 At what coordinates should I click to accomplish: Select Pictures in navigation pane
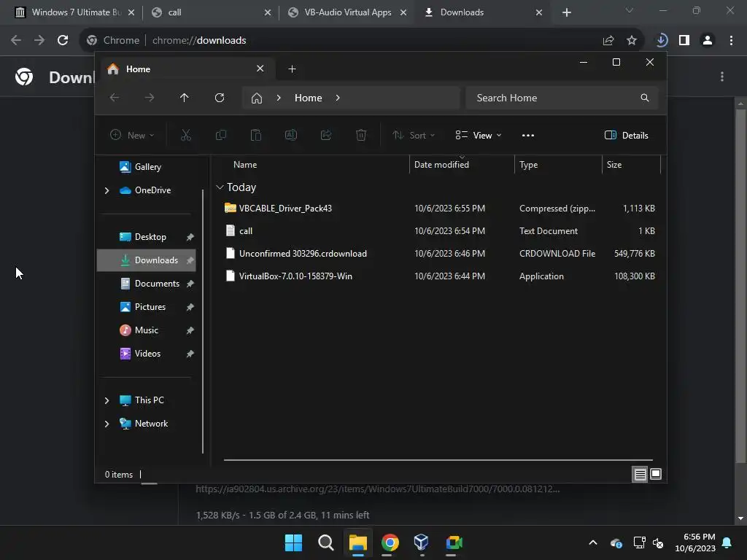(147, 307)
